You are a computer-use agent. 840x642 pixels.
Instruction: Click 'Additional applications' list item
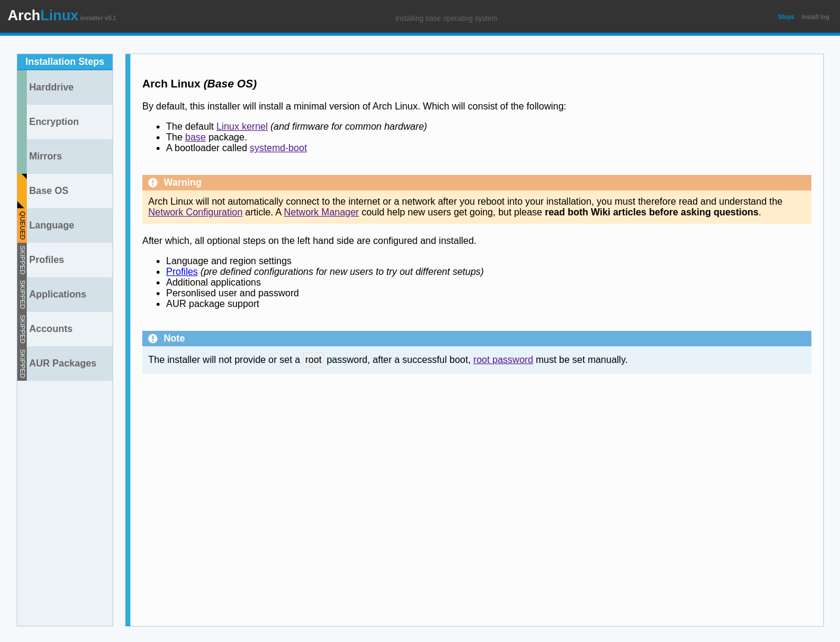click(x=213, y=283)
